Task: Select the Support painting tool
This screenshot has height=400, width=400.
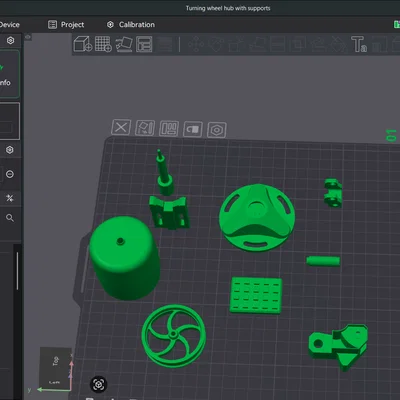Action: point(318,44)
